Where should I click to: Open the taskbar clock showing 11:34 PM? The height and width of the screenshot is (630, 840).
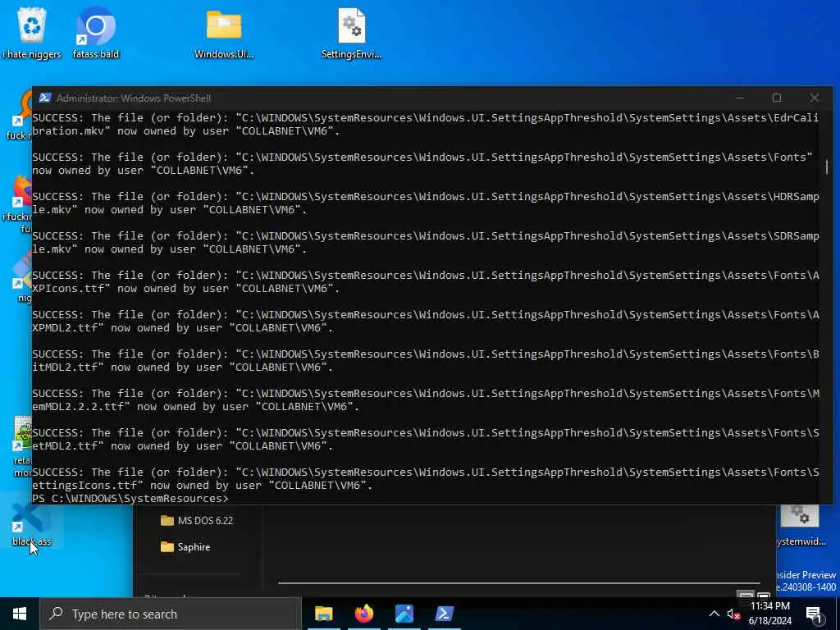coord(769,614)
